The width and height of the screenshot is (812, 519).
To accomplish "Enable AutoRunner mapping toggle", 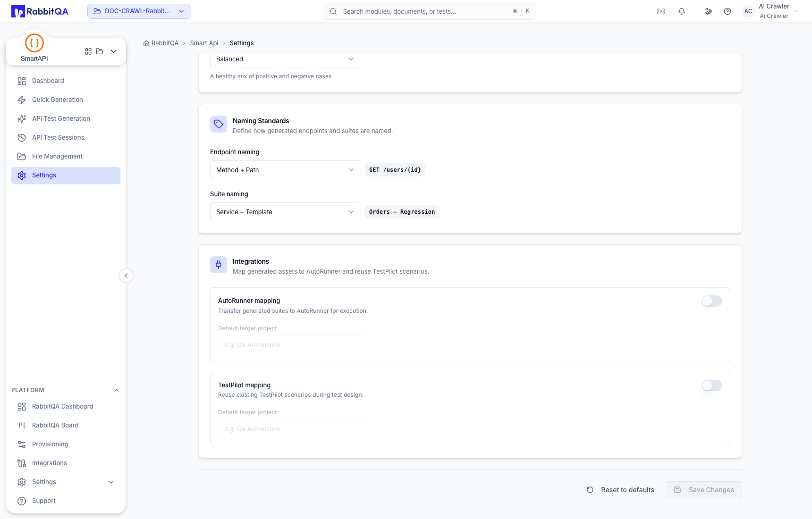I will tap(712, 301).
